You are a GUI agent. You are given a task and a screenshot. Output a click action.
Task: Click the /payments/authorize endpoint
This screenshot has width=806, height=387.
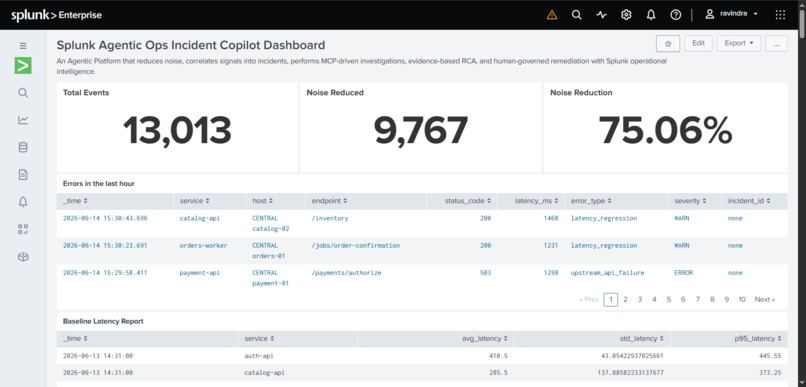pyautogui.click(x=346, y=273)
